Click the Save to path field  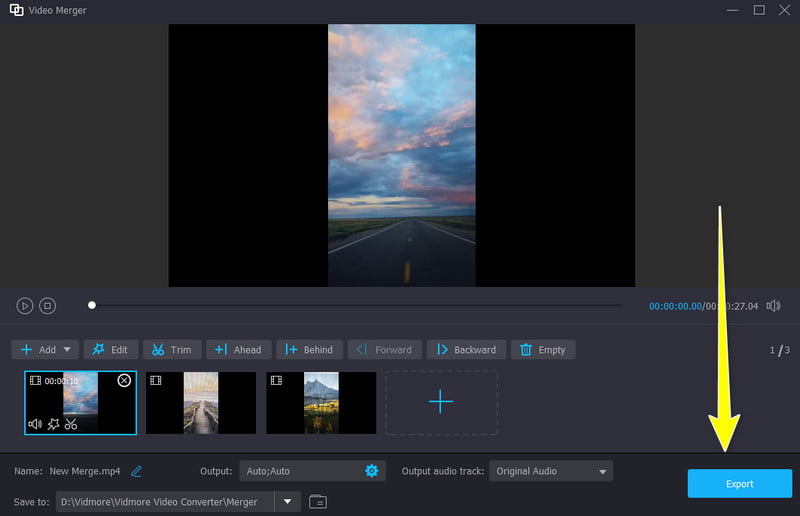coord(165,502)
